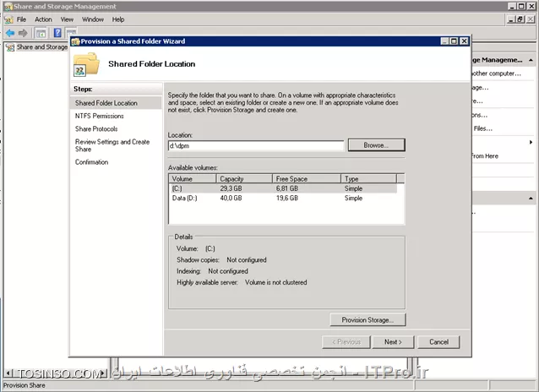Click the 'Files...' action link

tap(483, 128)
